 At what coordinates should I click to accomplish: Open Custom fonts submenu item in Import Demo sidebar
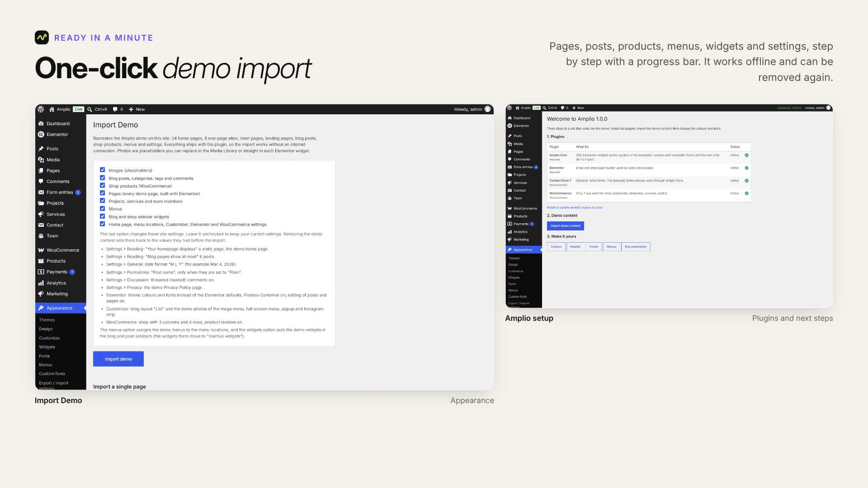tap(52, 374)
